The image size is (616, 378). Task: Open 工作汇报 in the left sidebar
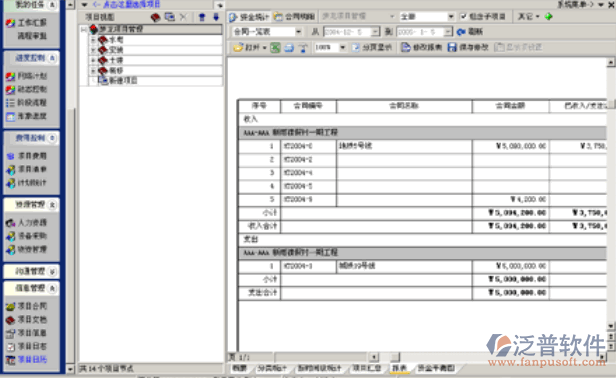click(x=26, y=22)
